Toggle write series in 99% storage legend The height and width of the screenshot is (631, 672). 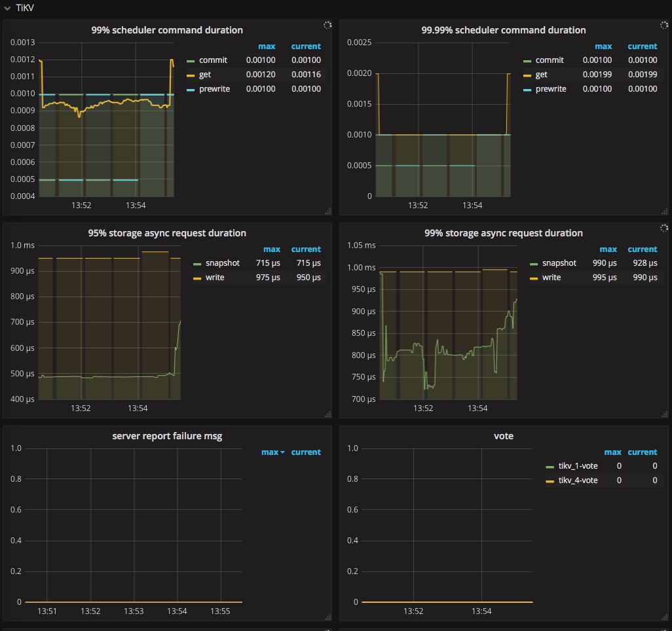coord(551,277)
